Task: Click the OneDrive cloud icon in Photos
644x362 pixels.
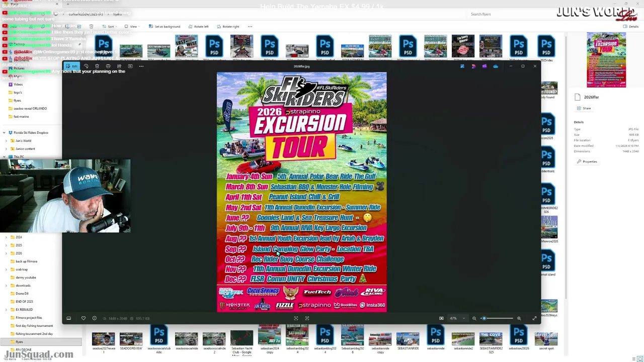Action: click(496, 66)
